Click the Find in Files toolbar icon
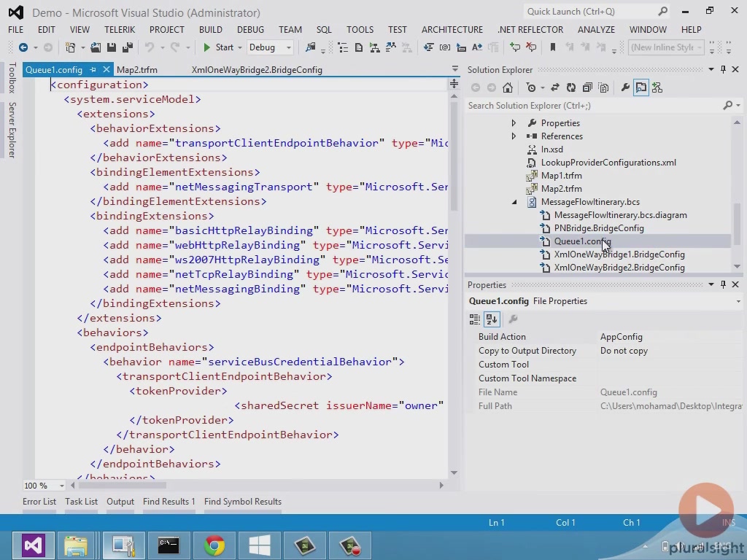Viewport: 747px width, 560px height. (310, 47)
